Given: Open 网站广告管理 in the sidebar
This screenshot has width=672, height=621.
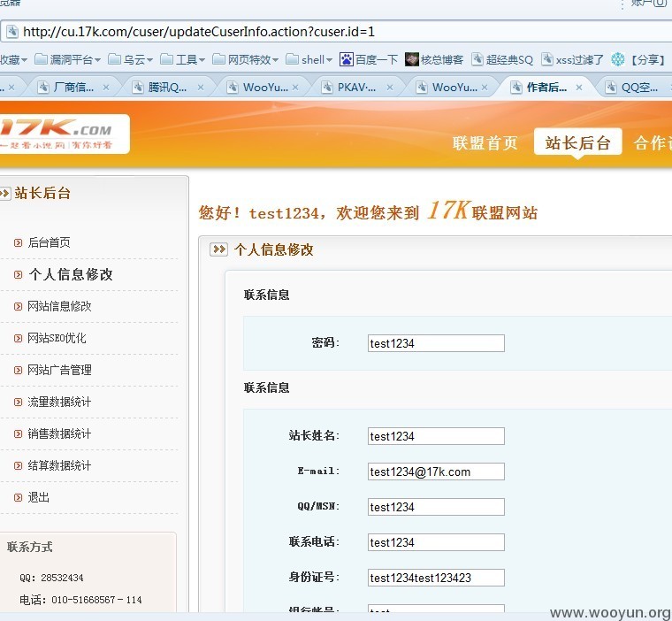Looking at the screenshot, I should 59,370.
